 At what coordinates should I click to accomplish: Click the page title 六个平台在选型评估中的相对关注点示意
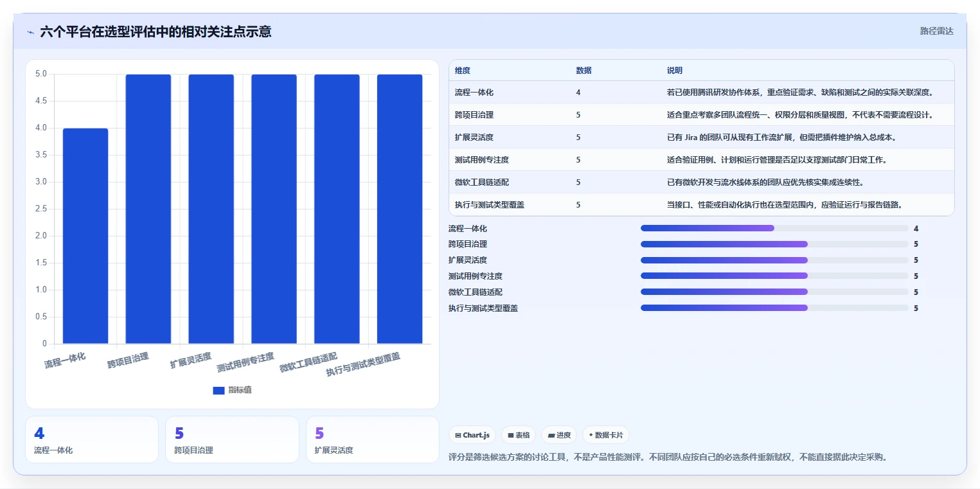pyautogui.click(x=156, y=31)
